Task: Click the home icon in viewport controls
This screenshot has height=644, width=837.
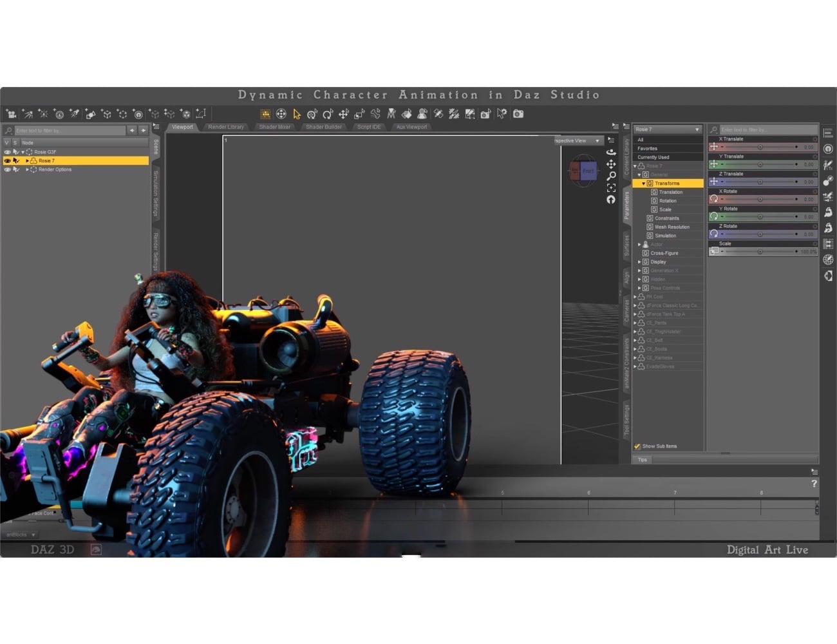Action: pos(611,200)
